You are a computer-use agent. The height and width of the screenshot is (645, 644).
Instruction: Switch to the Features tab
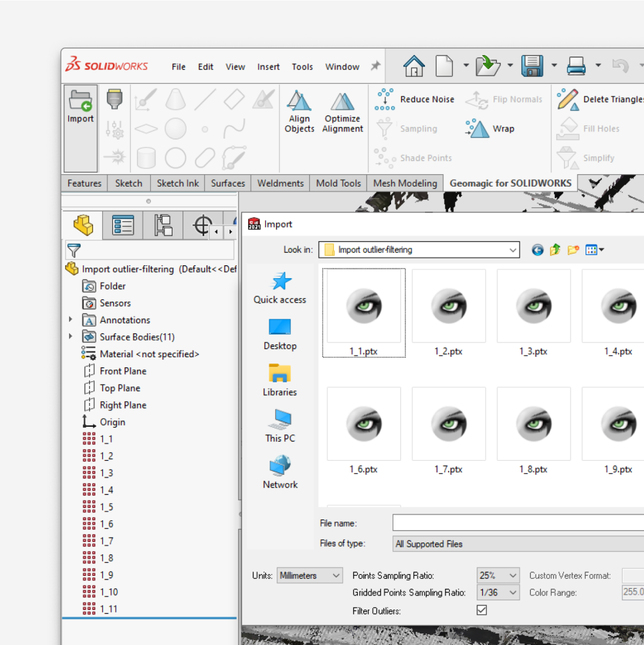click(x=84, y=183)
